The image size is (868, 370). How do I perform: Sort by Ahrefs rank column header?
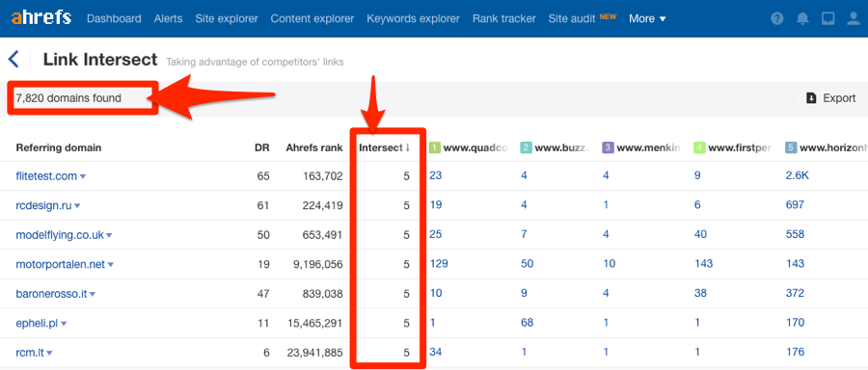(313, 147)
